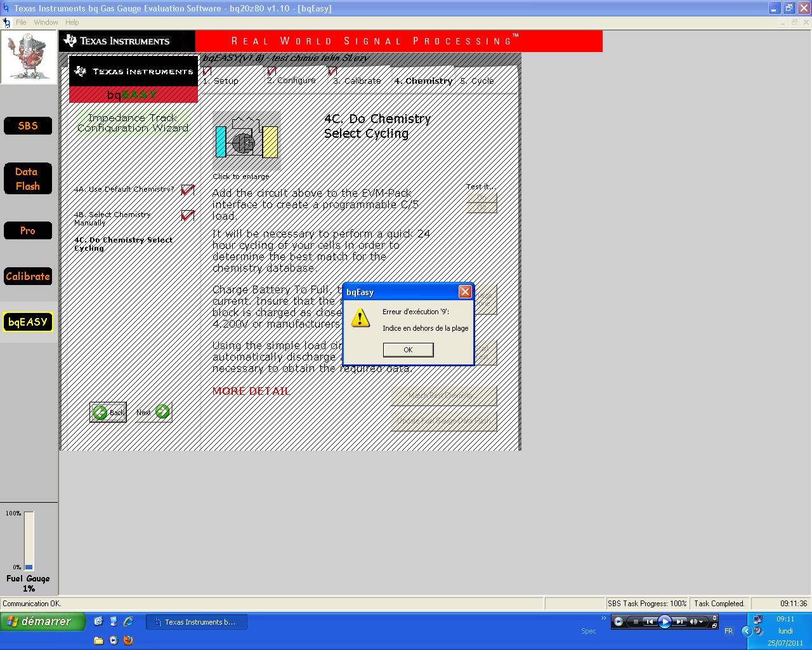Viewport: 812px width, 650px height.
Task: Click the green Next arrow button
Action: 154,412
